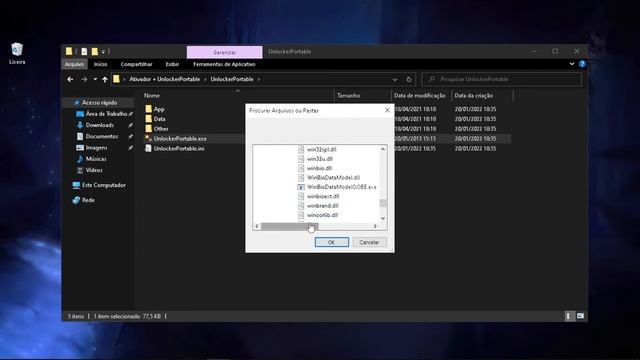Click Ativador + UnlockerPortable breadcrumb
The width and height of the screenshot is (640, 360).
pyautogui.click(x=164, y=79)
